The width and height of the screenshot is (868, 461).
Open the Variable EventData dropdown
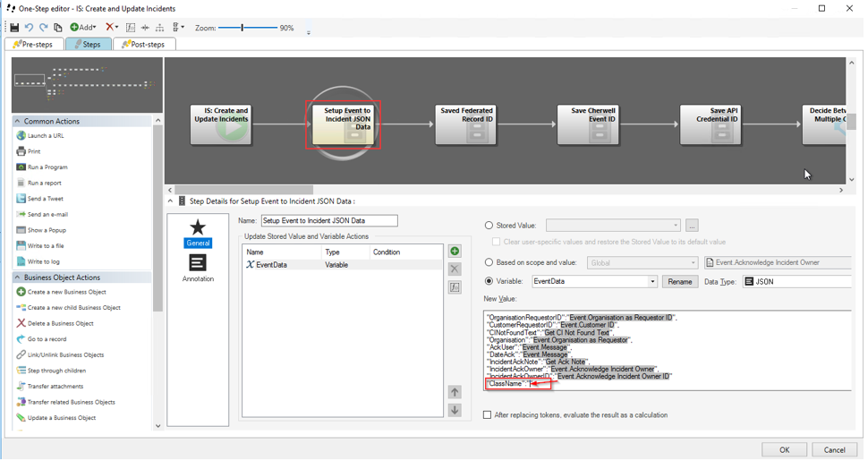pos(652,282)
